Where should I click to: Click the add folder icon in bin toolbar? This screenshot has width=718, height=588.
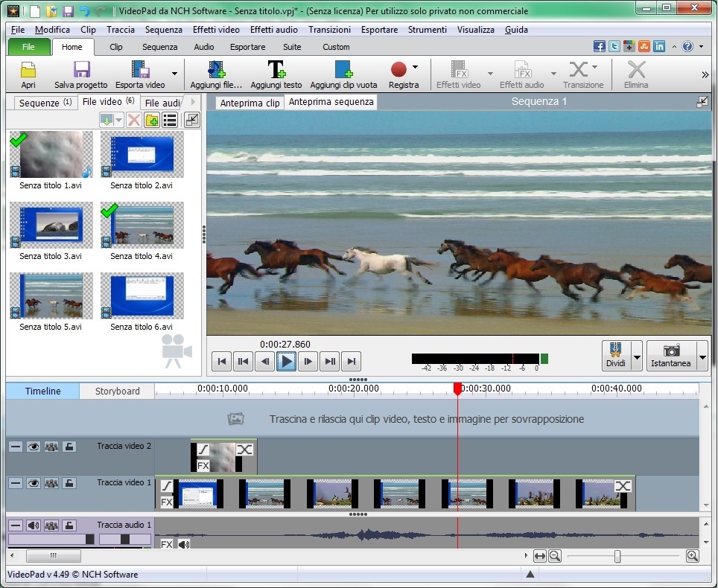click(x=151, y=121)
